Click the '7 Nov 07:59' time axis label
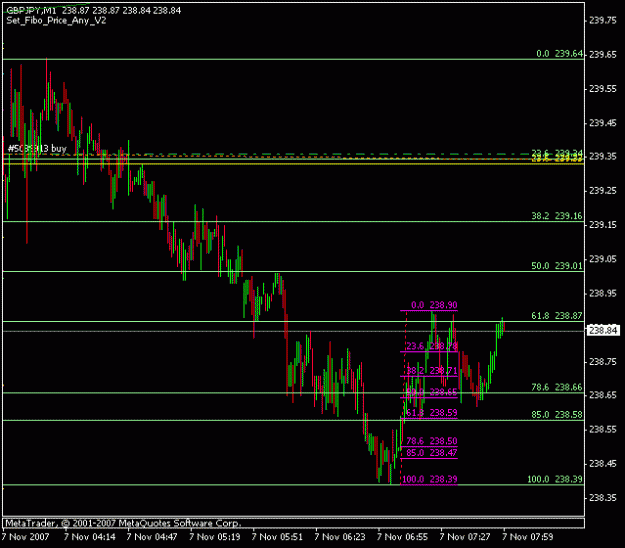 pyautogui.click(x=528, y=537)
